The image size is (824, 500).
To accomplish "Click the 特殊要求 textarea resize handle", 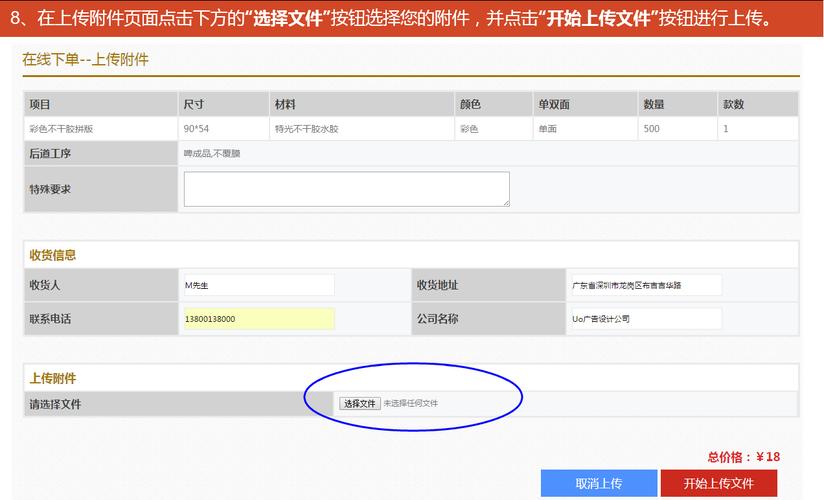I will point(506,203).
